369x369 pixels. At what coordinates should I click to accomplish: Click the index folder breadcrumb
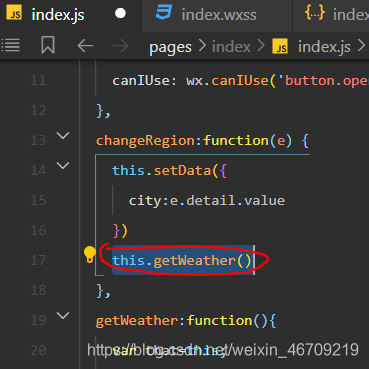click(231, 47)
